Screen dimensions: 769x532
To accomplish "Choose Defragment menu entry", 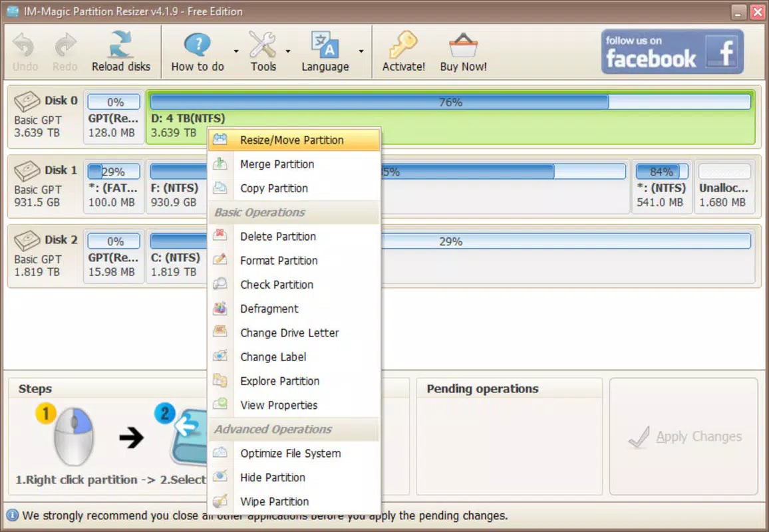I will [294, 309].
